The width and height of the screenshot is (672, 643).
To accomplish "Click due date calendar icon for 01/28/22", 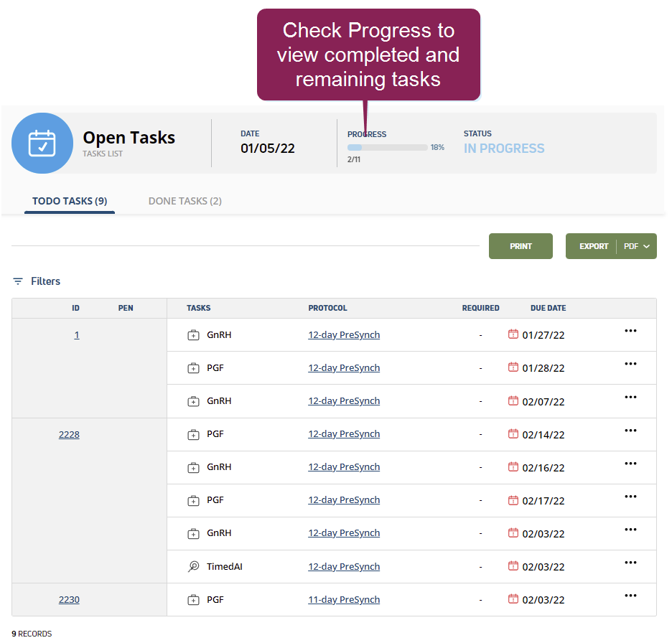I will pyautogui.click(x=513, y=367).
